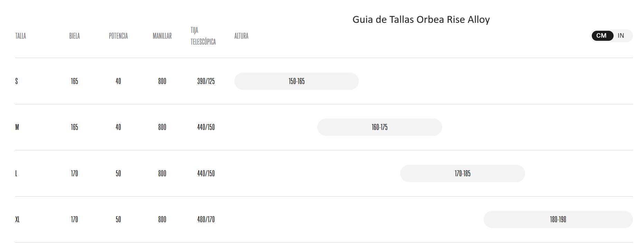The height and width of the screenshot is (245, 644).
Task: Click the POTENCIA column header
Action: 118,36
